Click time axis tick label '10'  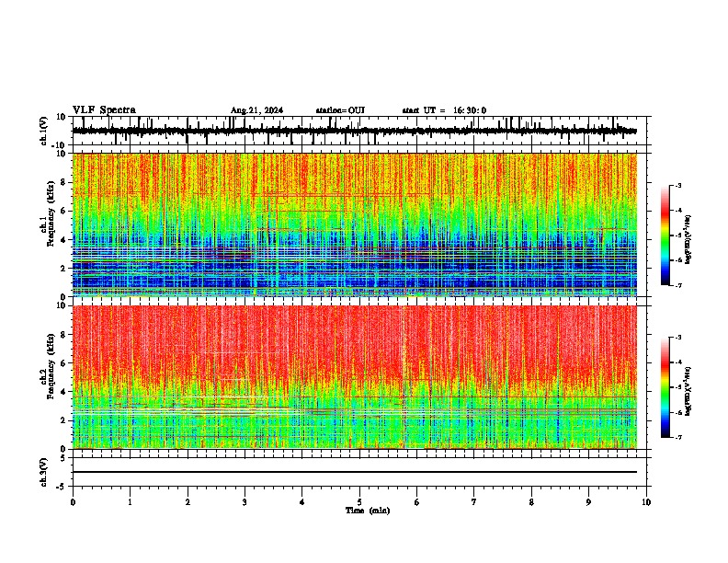tap(646, 502)
